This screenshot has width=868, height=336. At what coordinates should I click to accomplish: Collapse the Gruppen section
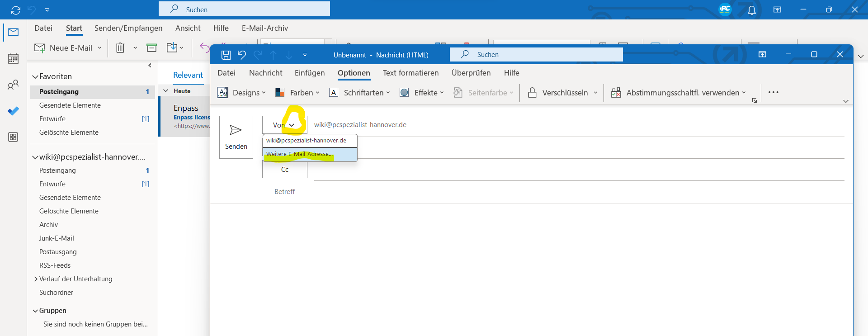[x=35, y=311]
